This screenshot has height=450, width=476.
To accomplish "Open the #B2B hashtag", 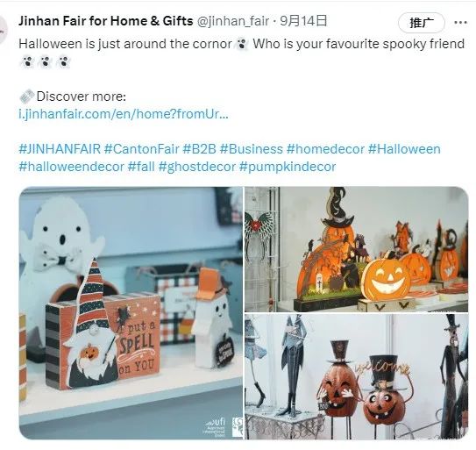I will tap(200, 149).
